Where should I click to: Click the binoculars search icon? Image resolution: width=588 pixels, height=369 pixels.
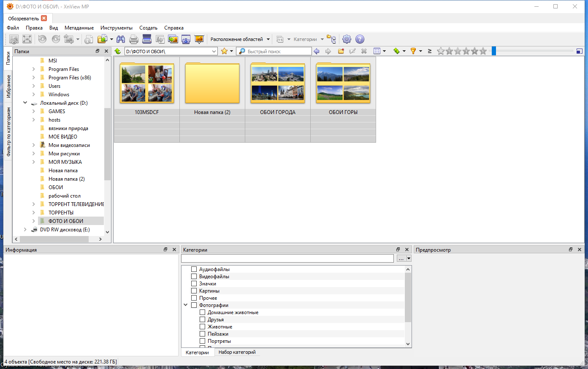click(x=121, y=39)
